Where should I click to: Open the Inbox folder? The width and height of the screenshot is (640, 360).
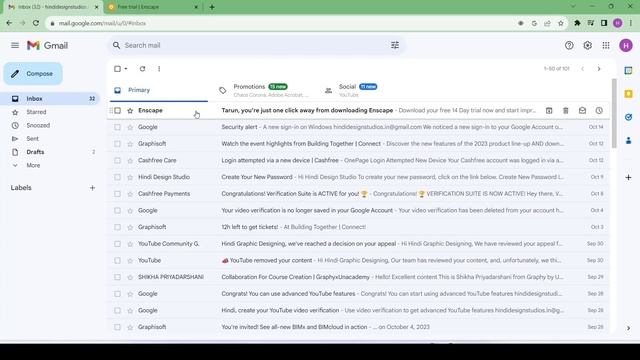coord(51,99)
